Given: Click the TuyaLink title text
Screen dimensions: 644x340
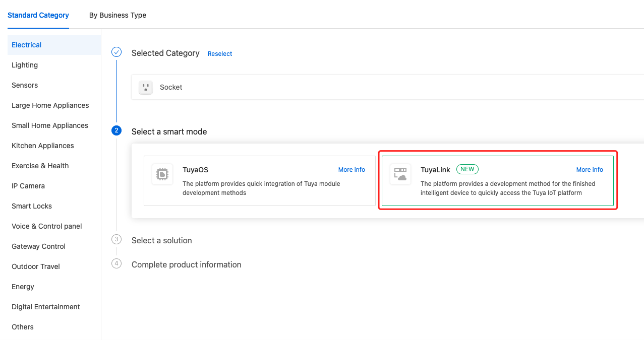Looking at the screenshot, I should pos(435,170).
